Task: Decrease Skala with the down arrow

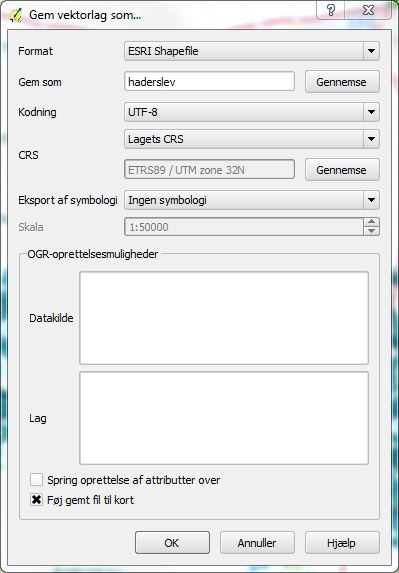Action: (372, 231)
